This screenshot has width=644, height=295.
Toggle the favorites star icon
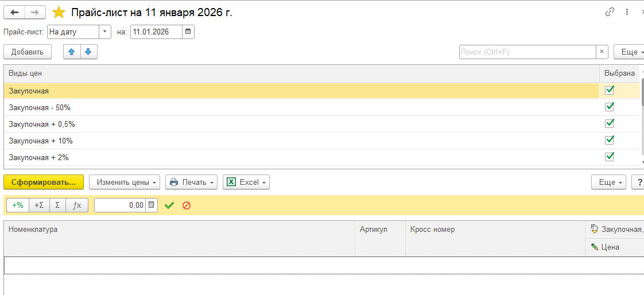(59, 12)
